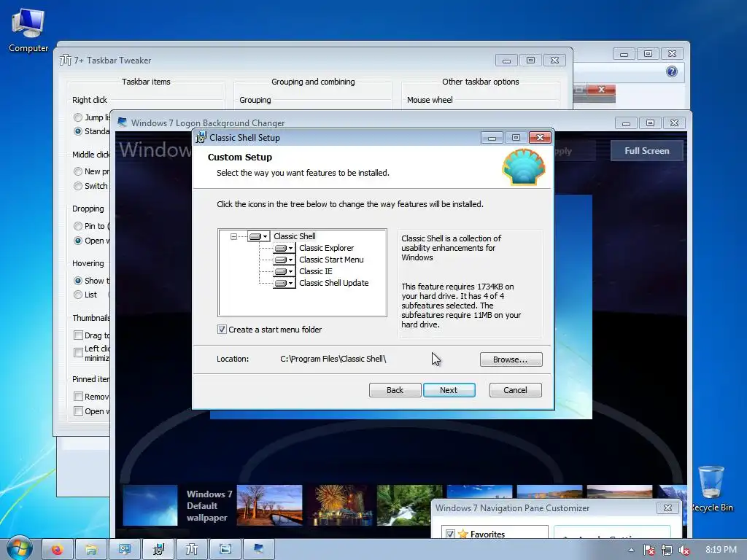Screen dimensions: 747x560
Task: Switch to the Classic Shell Setup taskbar button
Action: click(158, 550)
